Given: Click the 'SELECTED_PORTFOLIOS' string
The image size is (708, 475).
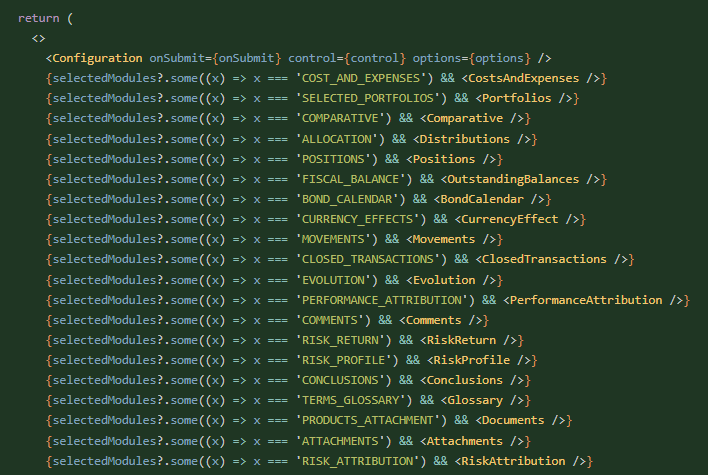Looking at the screenshot, I should click(368, 98).
